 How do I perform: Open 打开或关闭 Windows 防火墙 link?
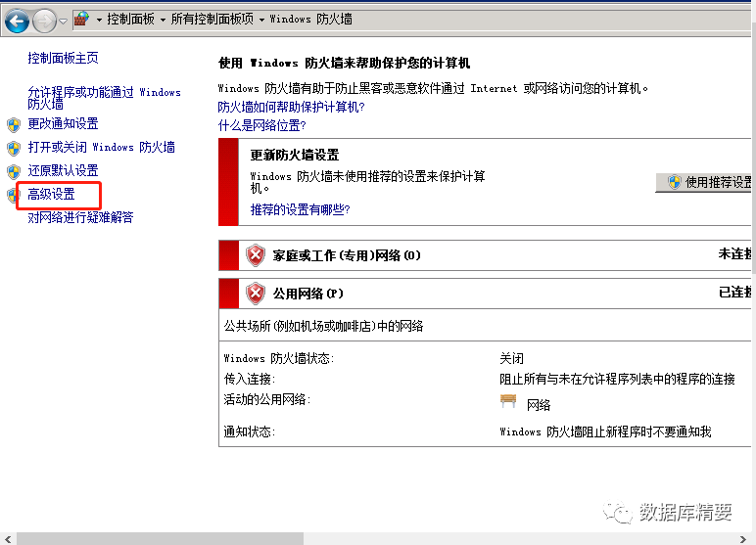point(101,147)
